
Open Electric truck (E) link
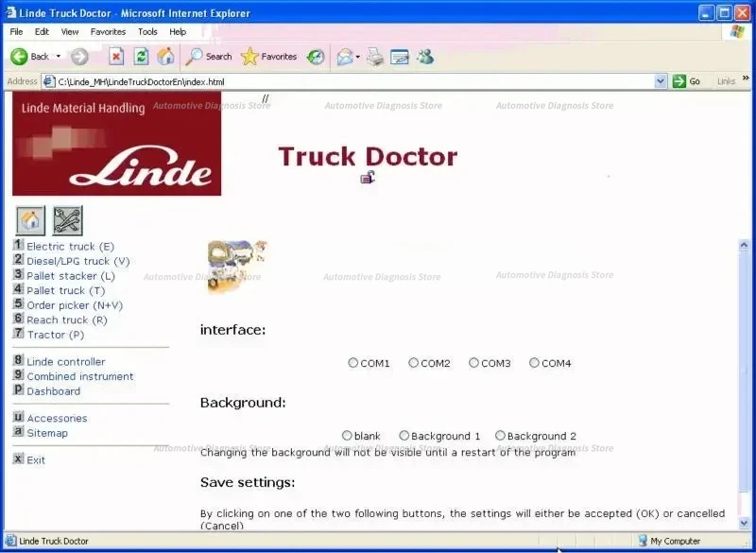click(x=70, y=247)
